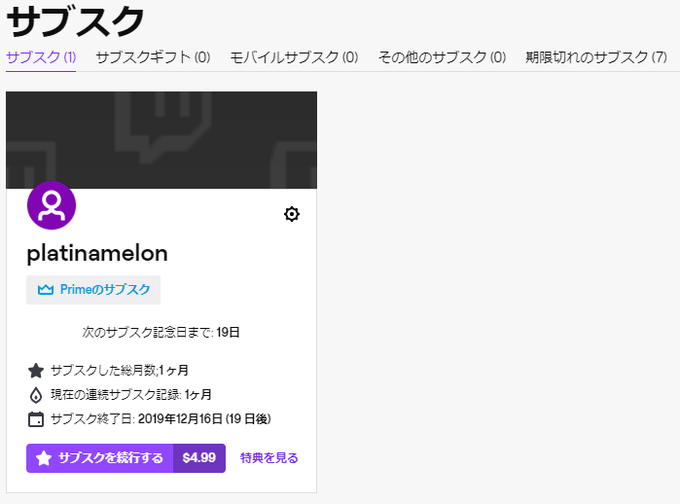Continue subscription with サブスクを続行する button

point(100,458)
